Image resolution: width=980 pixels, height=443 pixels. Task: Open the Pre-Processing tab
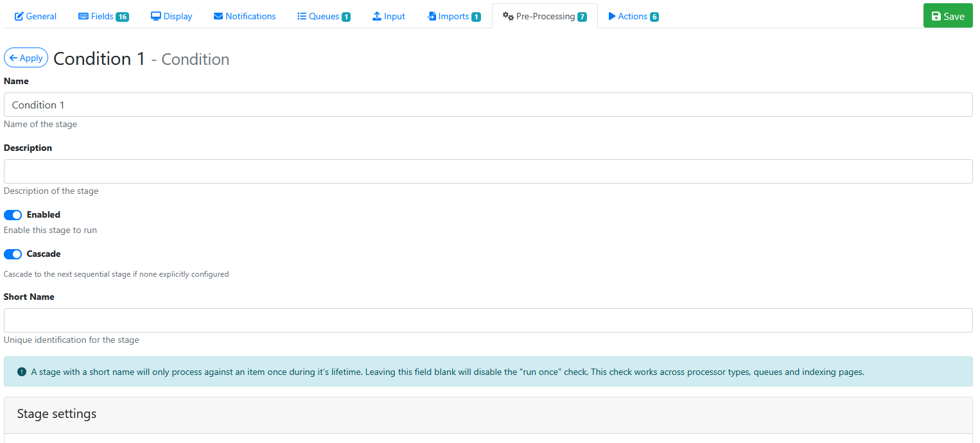545,16
